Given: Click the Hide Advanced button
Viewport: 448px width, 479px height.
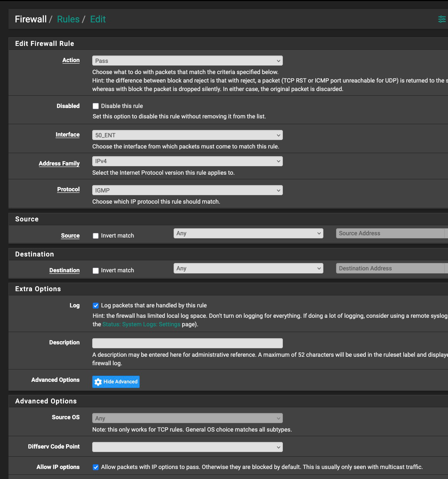Looking at the screenshot, I should point(116,382).
